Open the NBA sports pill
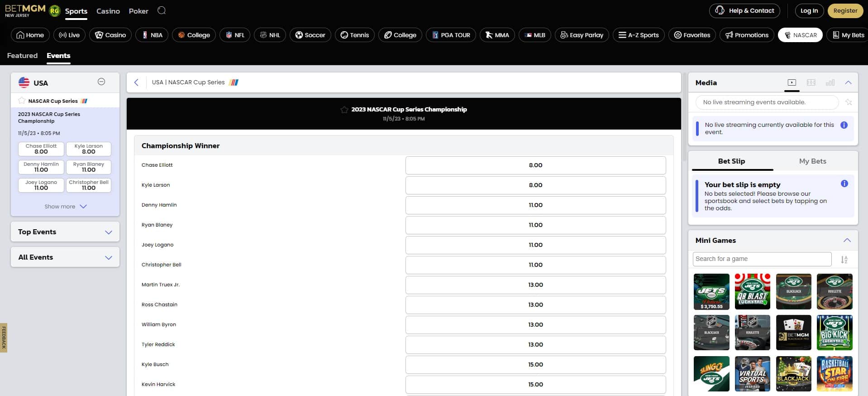The height and width of the screenshot is (396, 868). 152,35
